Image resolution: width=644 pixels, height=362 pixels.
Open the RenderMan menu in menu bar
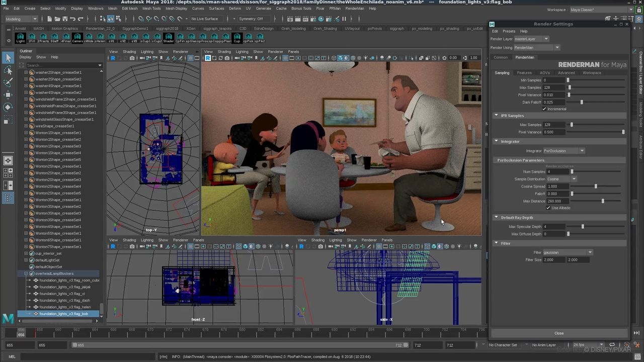click(355, 9)
